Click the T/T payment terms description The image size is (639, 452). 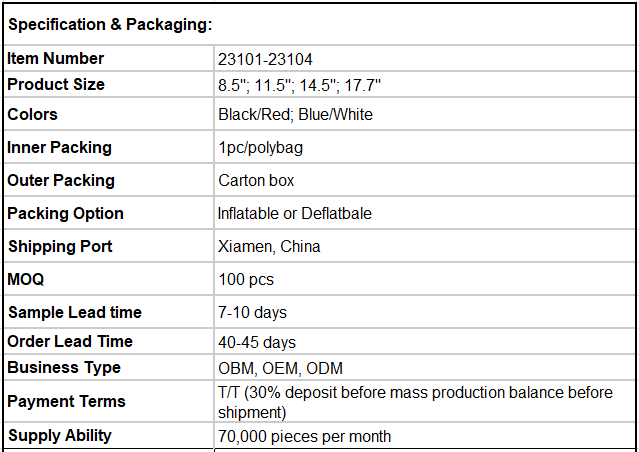pos(415,402)
